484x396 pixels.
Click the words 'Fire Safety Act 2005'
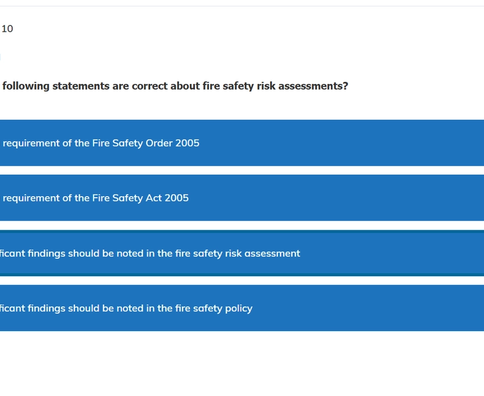pos(140,198)
